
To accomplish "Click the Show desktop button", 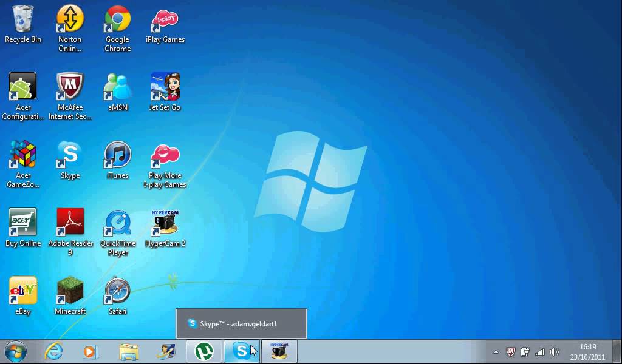I will coord(618,352).
